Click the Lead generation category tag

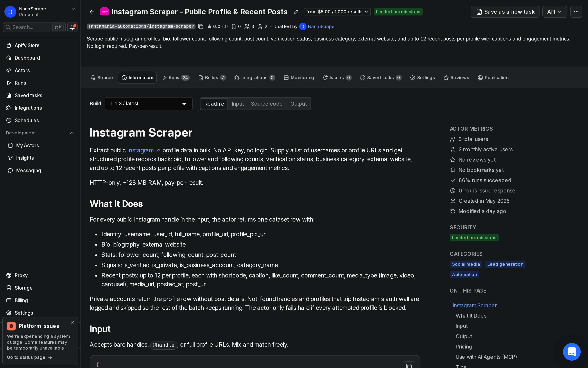coord(505,264)
